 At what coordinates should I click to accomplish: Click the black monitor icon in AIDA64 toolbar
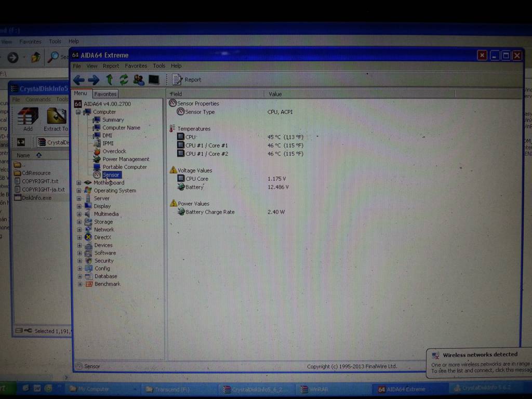154,79
